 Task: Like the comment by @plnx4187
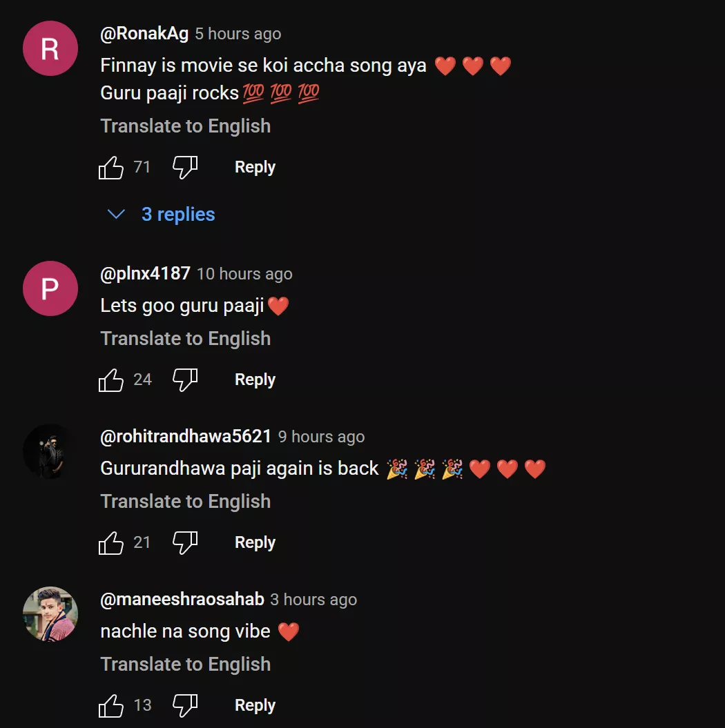click(111, 380)
